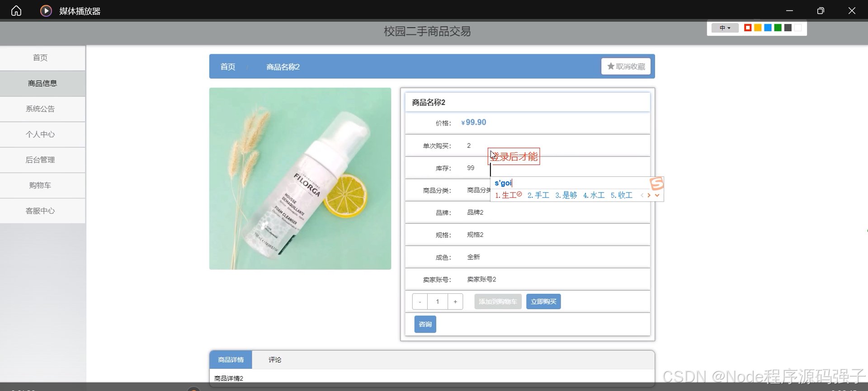Viewport: 868px width, 391px height.
Task: Click condition value 全新
Action: (x=473, y=257)
